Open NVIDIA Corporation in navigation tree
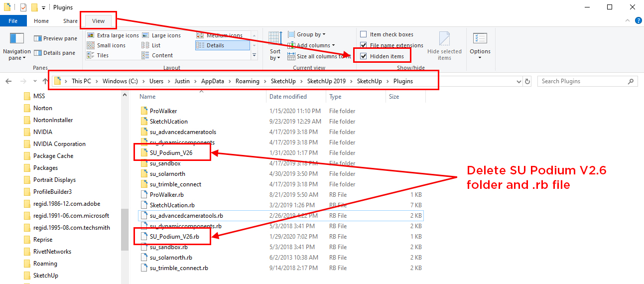The width and height of the screenshot is (644, 284). click(x=59, y=144)
